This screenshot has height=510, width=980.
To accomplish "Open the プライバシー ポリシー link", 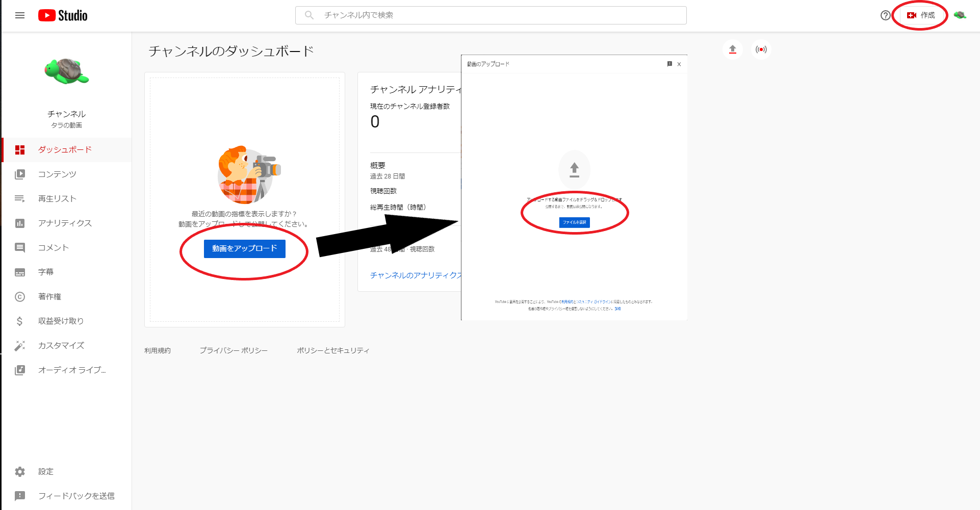I will 234,350.
